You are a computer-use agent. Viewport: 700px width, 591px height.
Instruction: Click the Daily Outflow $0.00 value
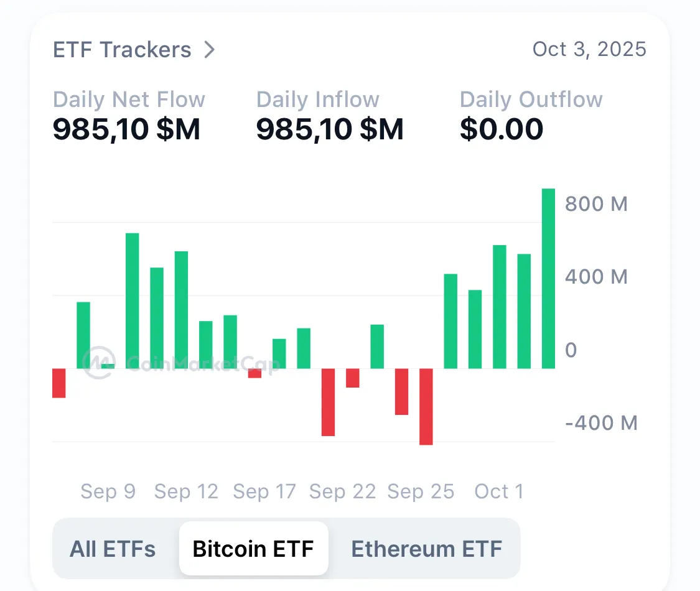tap(502, 129)
